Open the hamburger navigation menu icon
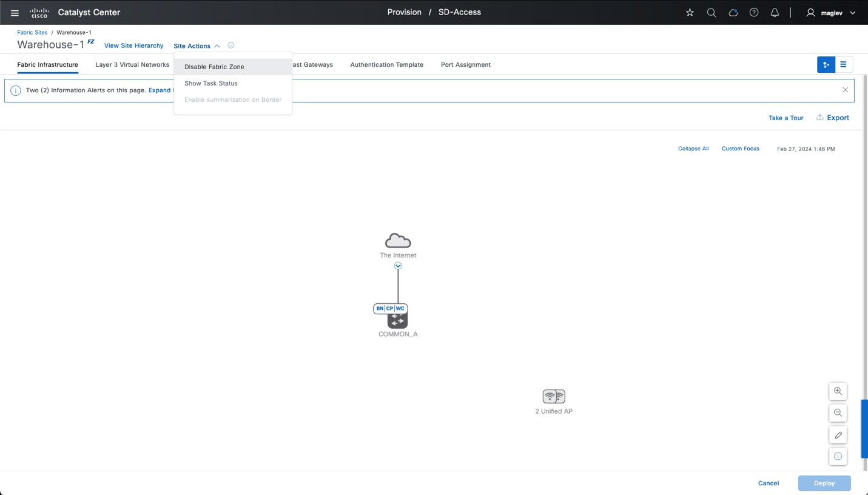This screenshot has height=495, width=868. [15, 12]
